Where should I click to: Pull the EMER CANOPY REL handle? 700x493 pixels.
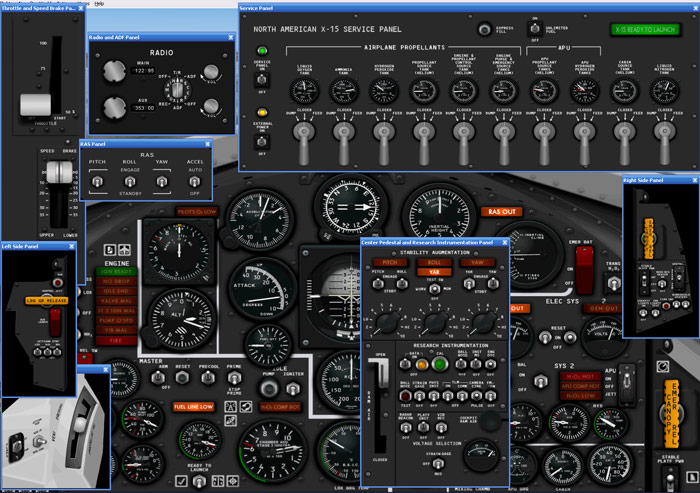point(673,413)
